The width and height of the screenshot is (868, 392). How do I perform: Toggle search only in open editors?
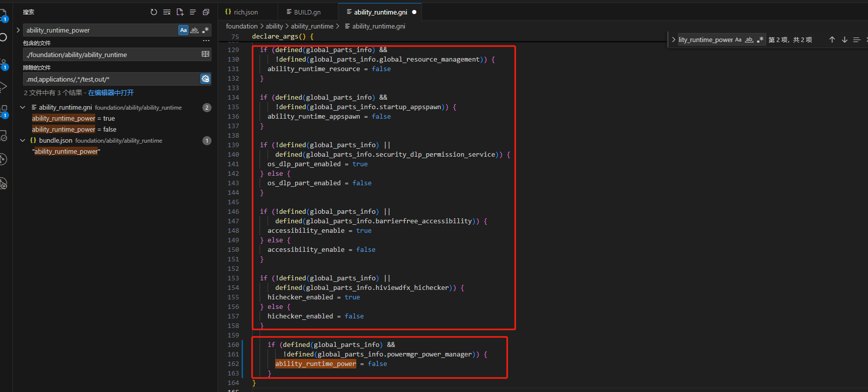click(205, 54)
